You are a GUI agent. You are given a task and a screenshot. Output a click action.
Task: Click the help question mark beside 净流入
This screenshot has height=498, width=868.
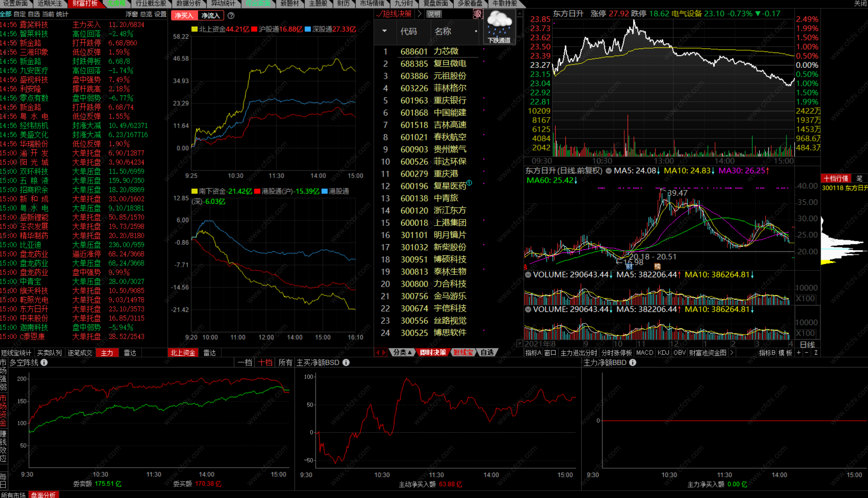[231, 15]
